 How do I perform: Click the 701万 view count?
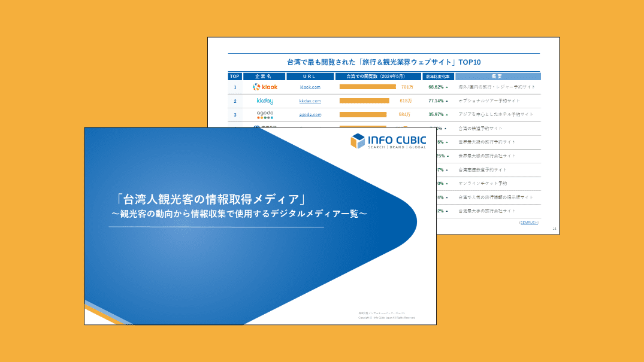pyautogui.click(x=407, y=87)
